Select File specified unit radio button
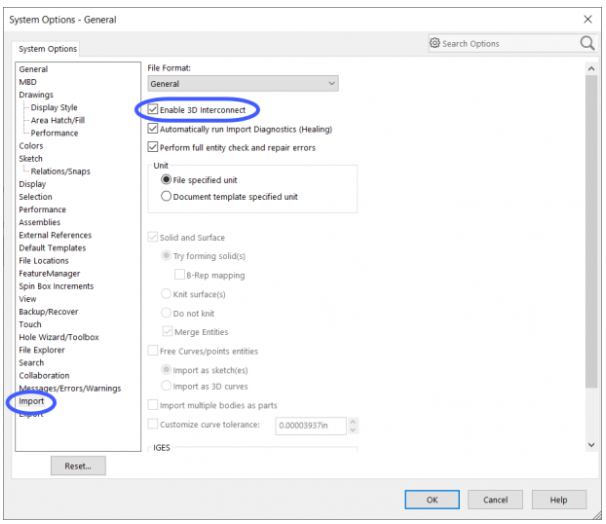This screenshot has height=524, width=606. [166, 180]
